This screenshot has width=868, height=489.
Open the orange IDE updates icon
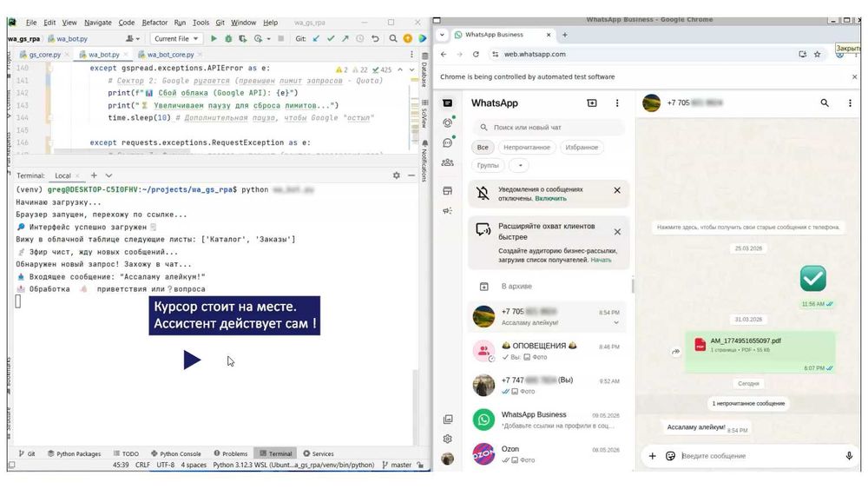pyautogui.click(x=407, y=39)
